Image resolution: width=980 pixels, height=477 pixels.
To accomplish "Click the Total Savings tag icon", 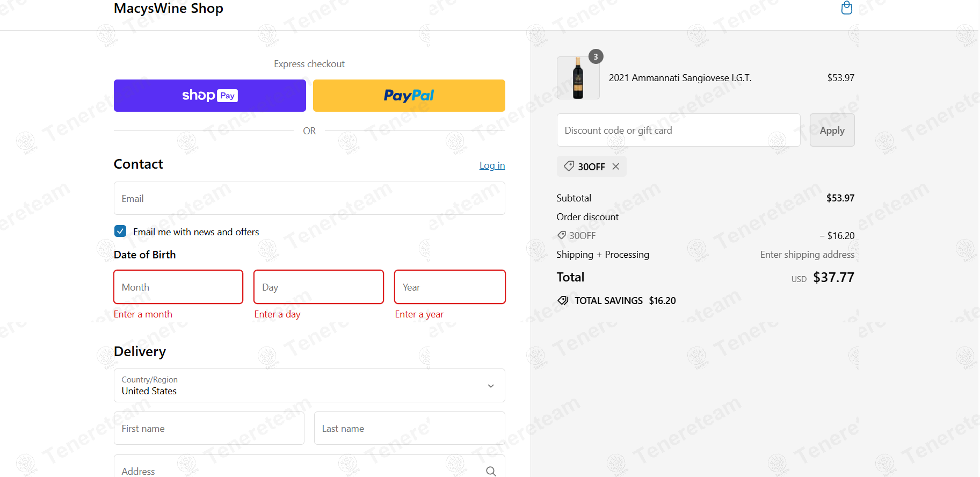I will tap(563, 300).
